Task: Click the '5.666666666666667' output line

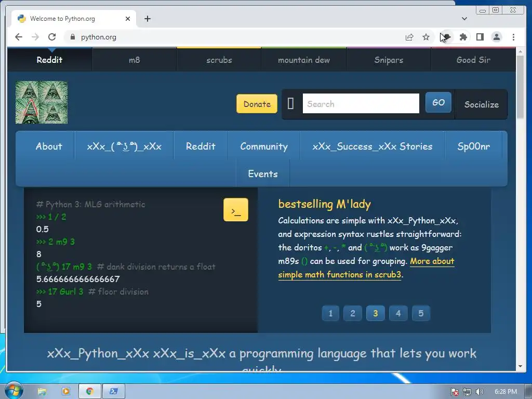Action: (78, 279)
